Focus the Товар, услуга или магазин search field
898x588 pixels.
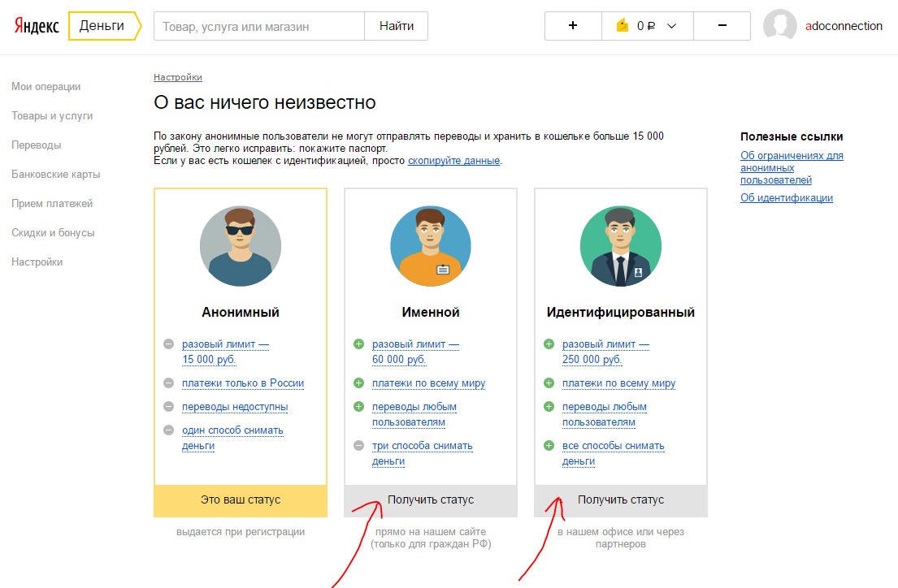[259, 26]
